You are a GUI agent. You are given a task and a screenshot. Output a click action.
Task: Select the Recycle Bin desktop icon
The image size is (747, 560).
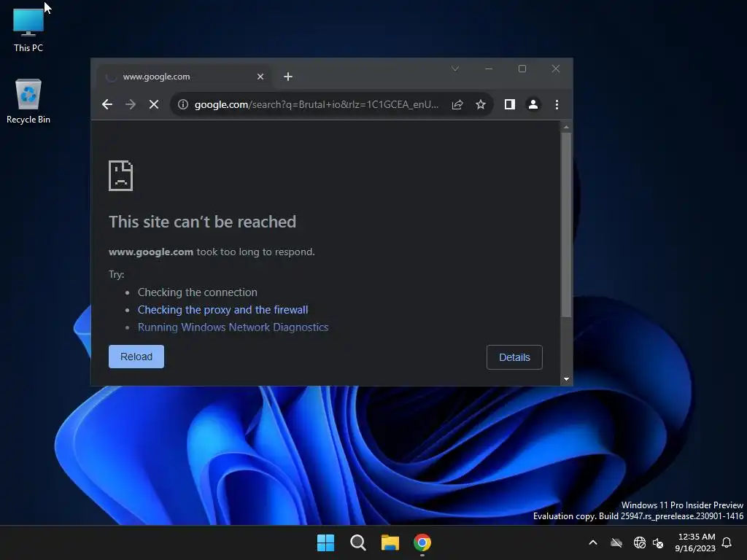click(x=28, y=101)
